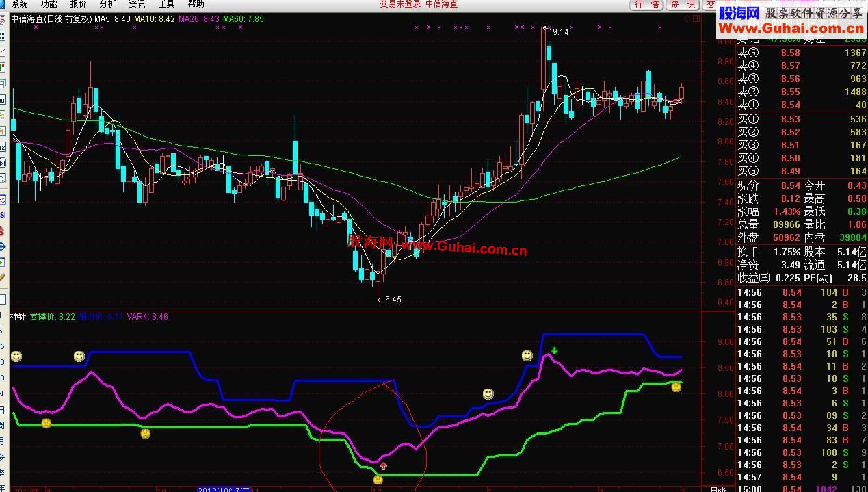The image size is (868, 492).
Task: Click the MA60: 7.85 legend label
Action: click(243, 19)
